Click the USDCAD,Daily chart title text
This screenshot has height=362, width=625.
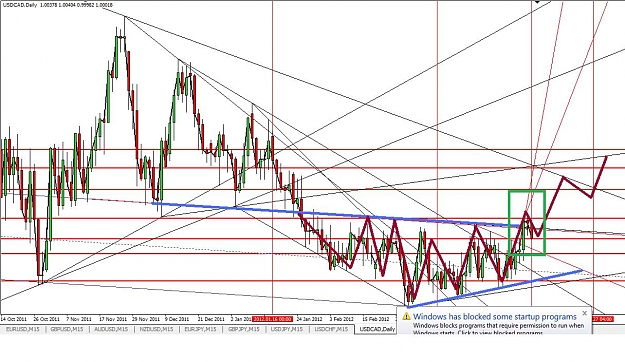[20, 5]
